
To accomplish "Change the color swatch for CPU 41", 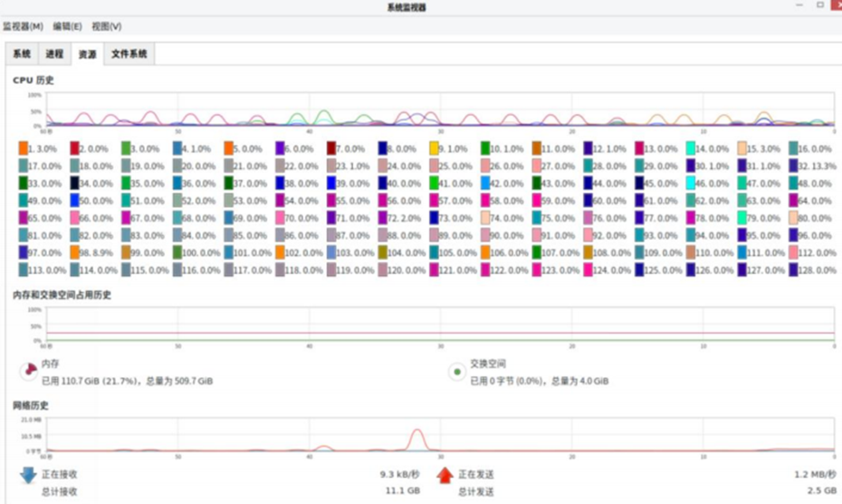I will (x=434, y=183).
